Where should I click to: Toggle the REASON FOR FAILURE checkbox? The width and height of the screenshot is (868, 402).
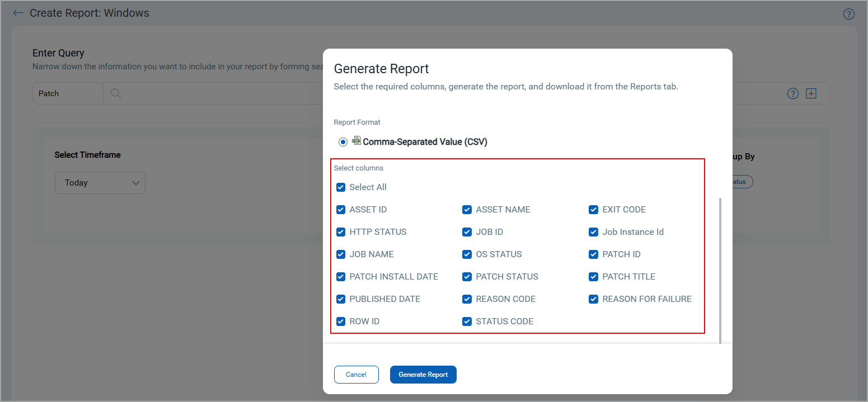point(594,299)
